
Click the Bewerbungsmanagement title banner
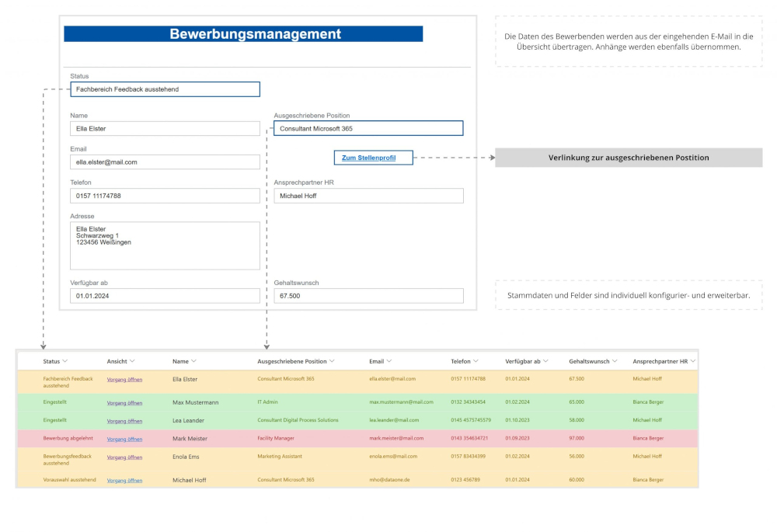(x=243, y=34)
